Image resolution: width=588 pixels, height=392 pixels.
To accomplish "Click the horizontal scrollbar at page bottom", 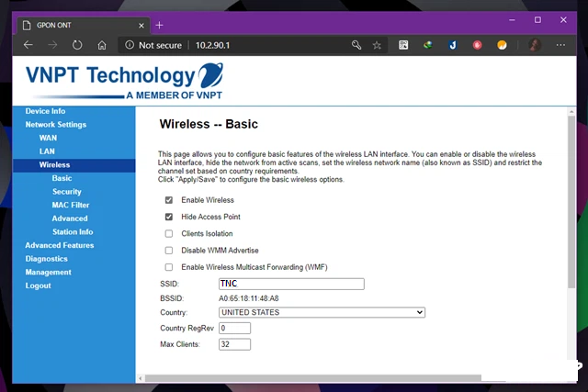I will click(313, 378).
